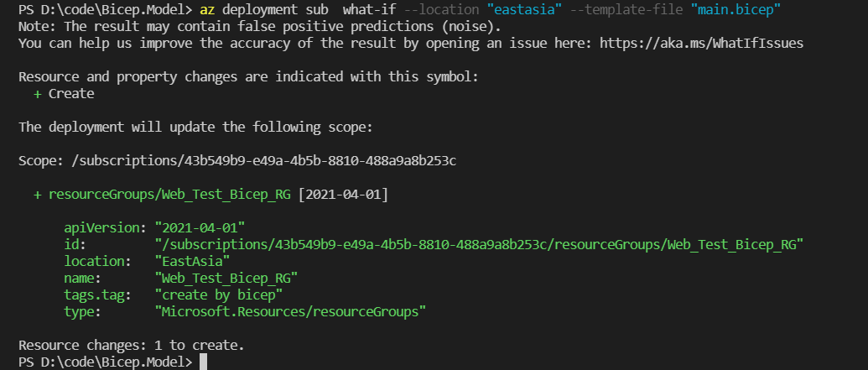Click the name property's "Web_Test_Bicep_RG" value
The width and height of the screenshot is (868, 370).
[226, 278]
